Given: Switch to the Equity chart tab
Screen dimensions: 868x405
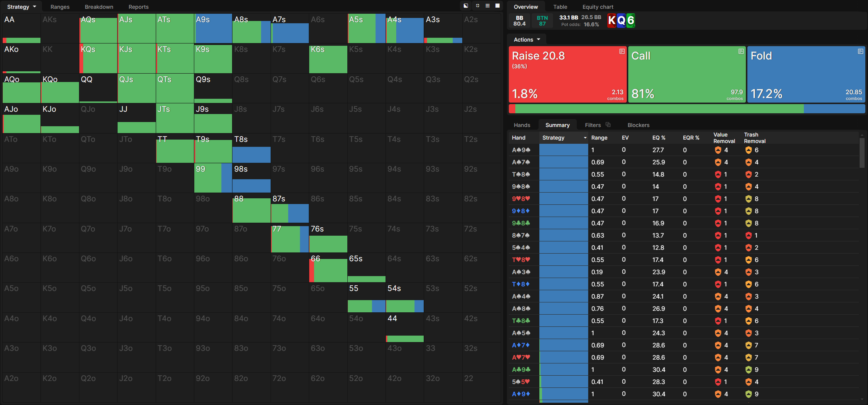Looking at the screenshot, I should tap(597, 7).
